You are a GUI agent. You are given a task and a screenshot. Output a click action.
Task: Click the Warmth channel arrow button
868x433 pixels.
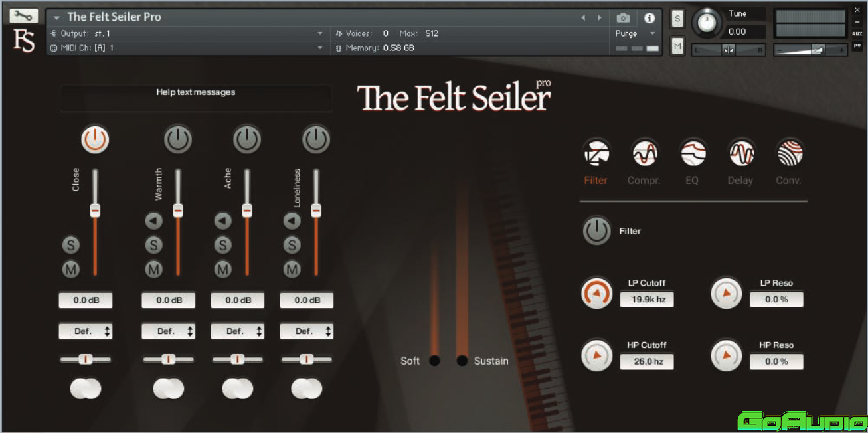tap(154, 221)
